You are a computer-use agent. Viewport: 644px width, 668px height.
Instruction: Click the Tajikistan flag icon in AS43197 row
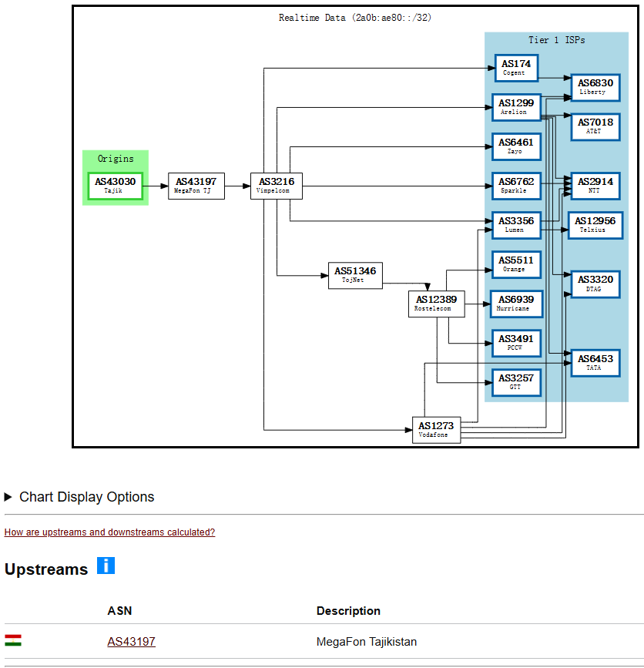click(x=13, y=640)
